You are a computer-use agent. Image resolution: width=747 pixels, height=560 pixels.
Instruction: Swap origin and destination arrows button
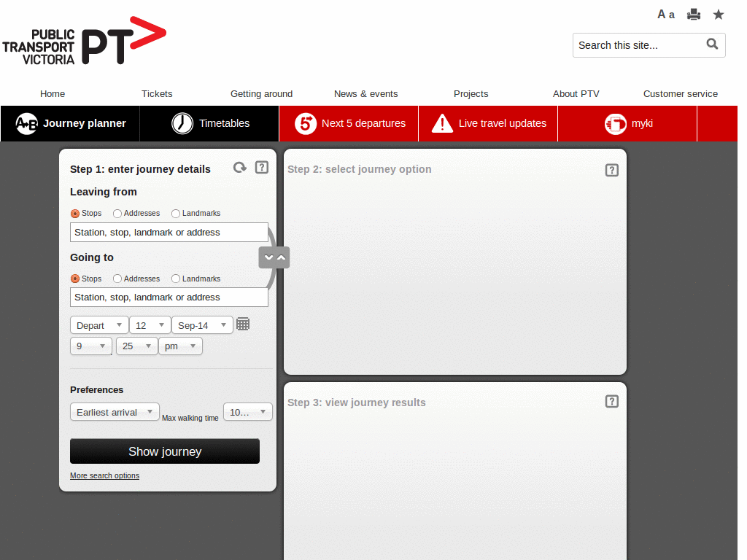(x=274, y=257)
